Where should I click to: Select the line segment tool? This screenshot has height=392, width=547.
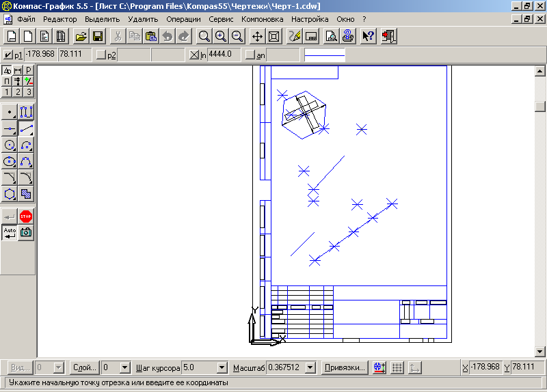click(26, 128)
